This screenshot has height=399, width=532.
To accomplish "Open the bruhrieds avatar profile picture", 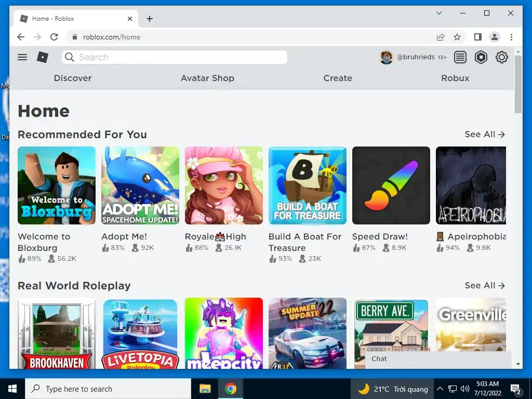I will pos(387,57).
